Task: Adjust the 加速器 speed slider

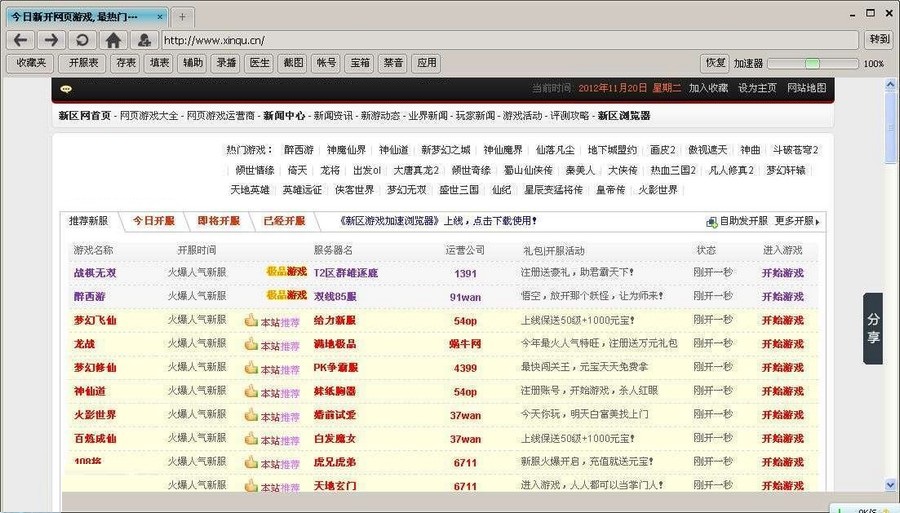Action: point(812,64)
